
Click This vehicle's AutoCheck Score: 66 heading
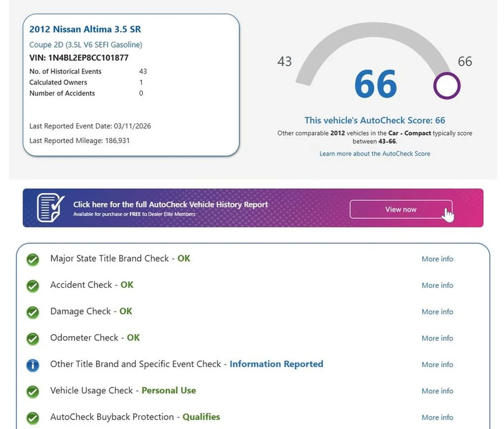375,120
